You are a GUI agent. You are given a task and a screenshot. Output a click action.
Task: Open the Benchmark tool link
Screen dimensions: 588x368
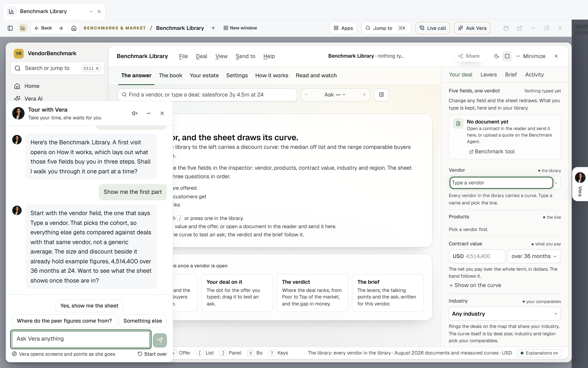point(492,152)
